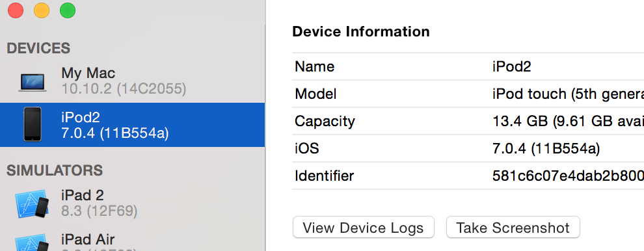Click the yellow minimize window button
The image size is (644, 251).
click(x=42, y=10)
